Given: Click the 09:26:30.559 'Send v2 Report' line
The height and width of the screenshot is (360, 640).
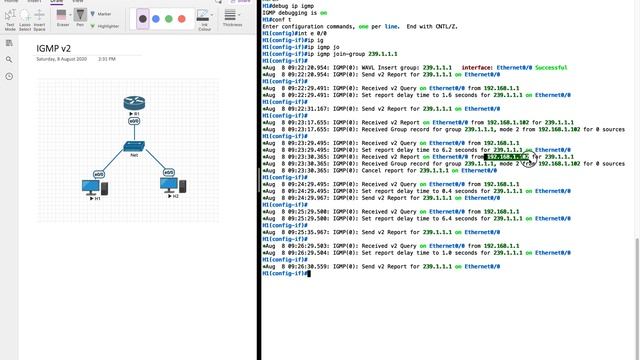Looking at the screenshot, I should pyautogui.click(x=381, y=267).
